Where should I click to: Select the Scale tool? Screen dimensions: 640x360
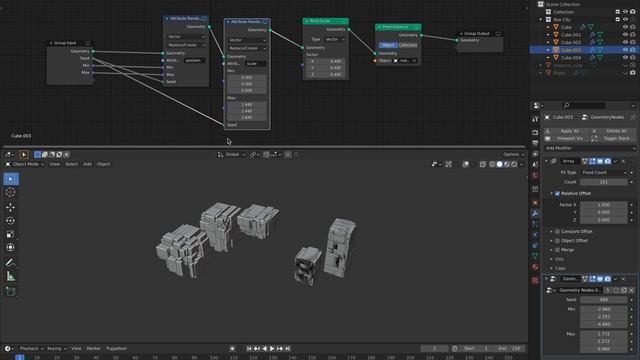point(11,234)
